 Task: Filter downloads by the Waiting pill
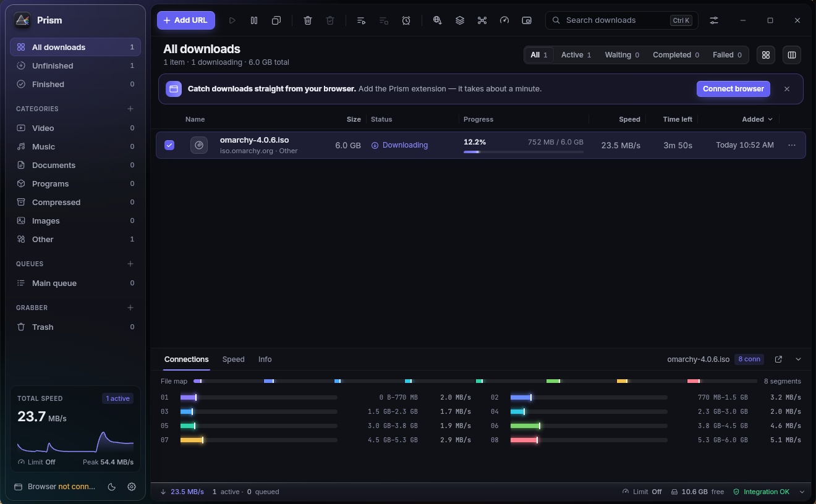(x=622, y=55)
